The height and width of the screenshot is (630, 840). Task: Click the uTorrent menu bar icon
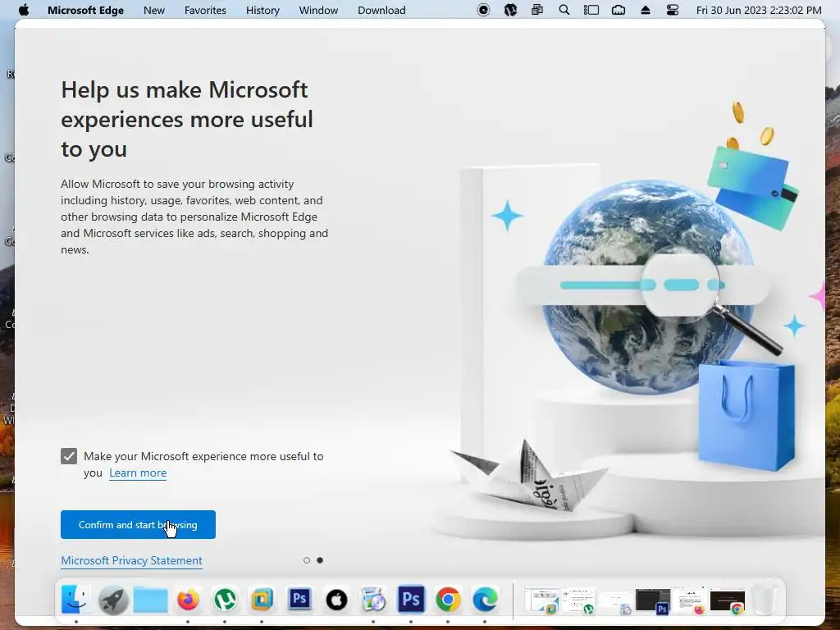[510, 10]
